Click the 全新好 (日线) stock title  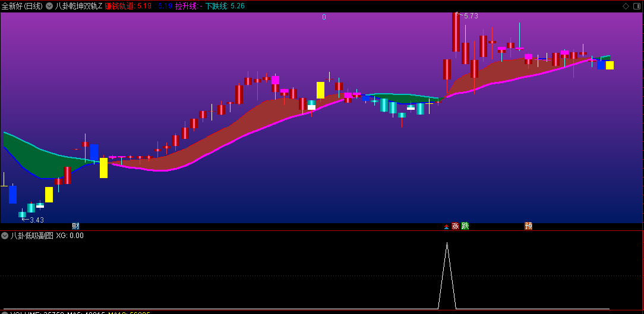click(x=22, y=6)
